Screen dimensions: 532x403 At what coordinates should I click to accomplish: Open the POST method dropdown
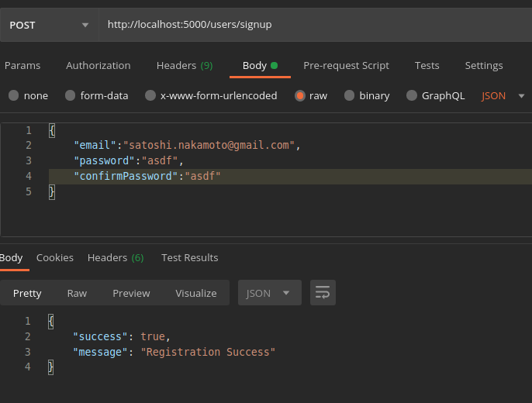pyautogui.click(x=48, y=25)
